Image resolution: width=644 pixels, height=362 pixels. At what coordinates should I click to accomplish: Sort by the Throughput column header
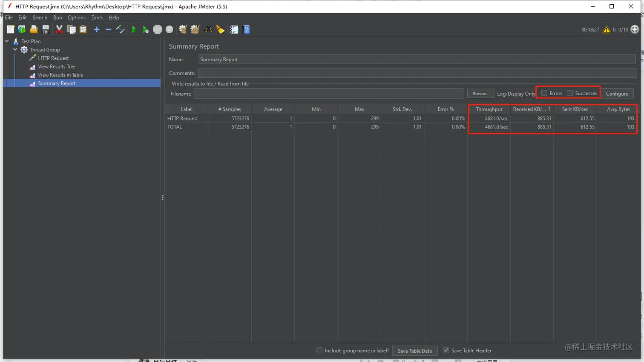tap(489, 109)
